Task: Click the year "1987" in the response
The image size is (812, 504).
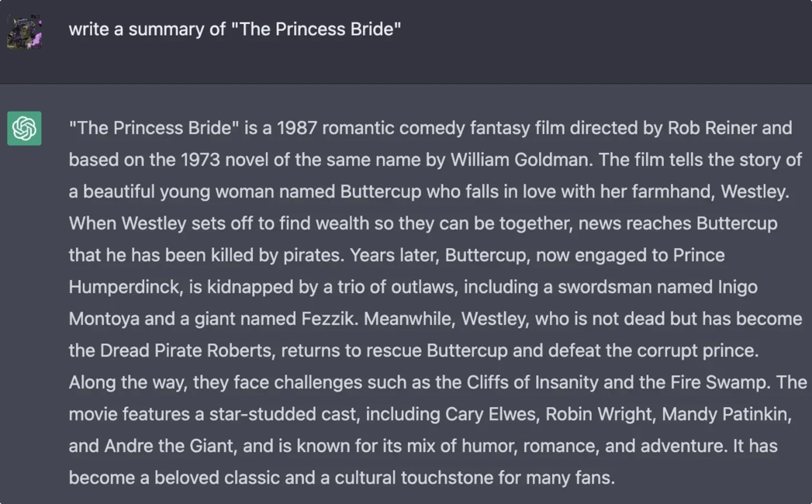Action: 296,128
